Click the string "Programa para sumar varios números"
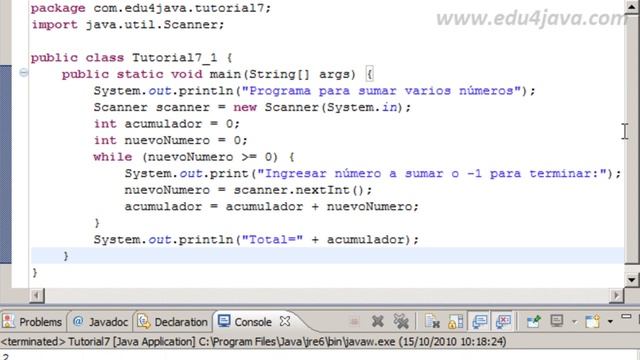 pyautogui.click(x=381, y=91)
